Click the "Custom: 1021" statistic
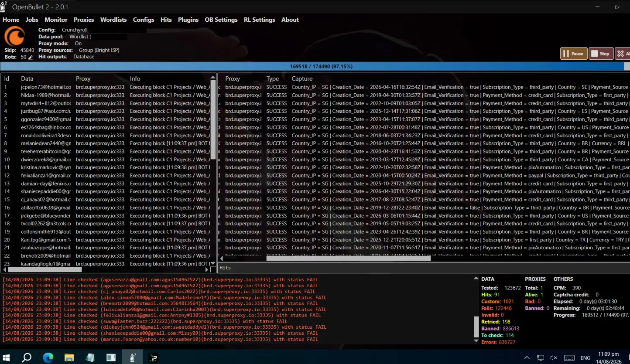Viewport: 630px width, 364px height. [x=497, y=301]
